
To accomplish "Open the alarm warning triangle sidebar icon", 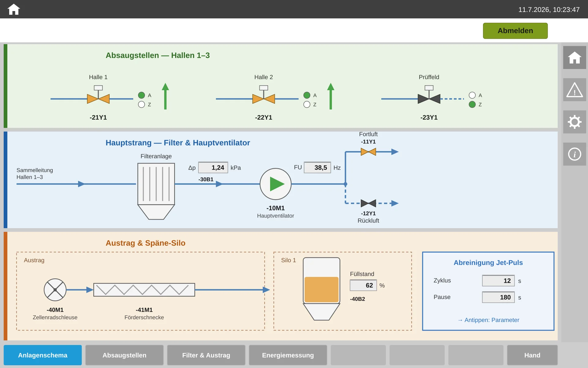I will point(575,90).
